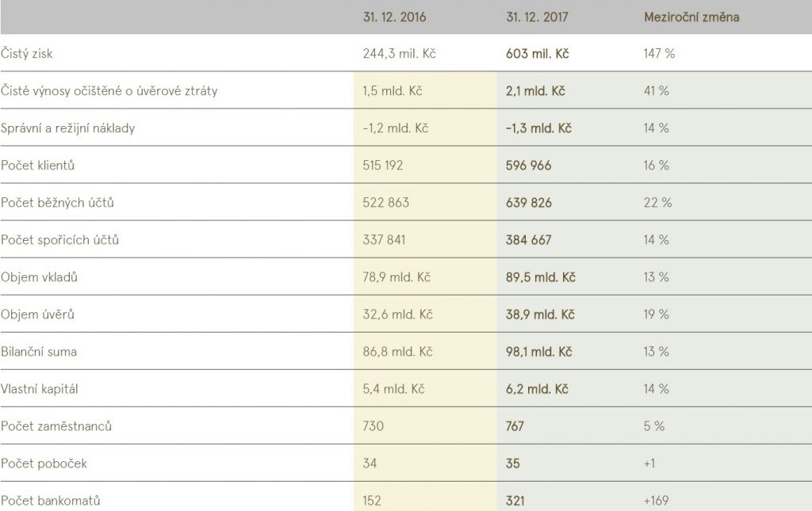The height and width of the screenshot is (511, 812).
Task: Click the 596 966 clients value
Action: [528, 166]
